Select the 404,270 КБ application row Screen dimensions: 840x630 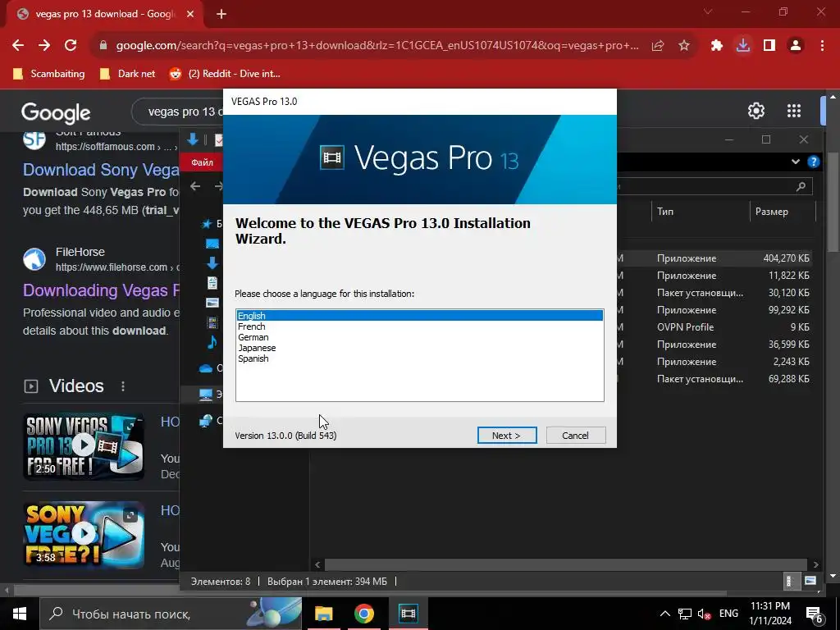tap(714, 258)
